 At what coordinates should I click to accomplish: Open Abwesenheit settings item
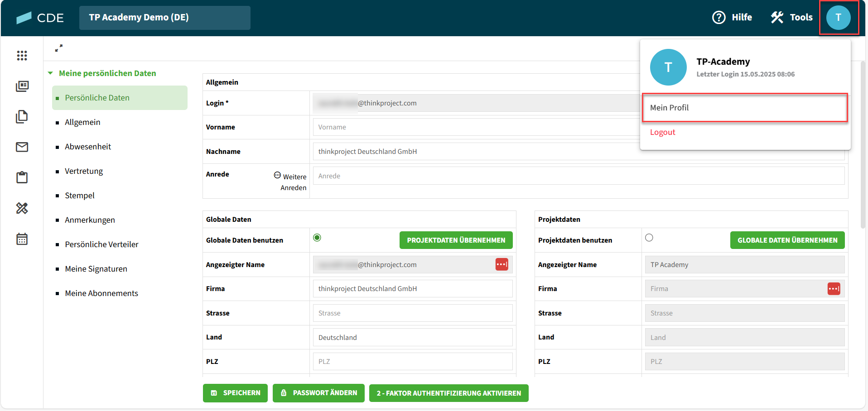(x=88, y=147)
